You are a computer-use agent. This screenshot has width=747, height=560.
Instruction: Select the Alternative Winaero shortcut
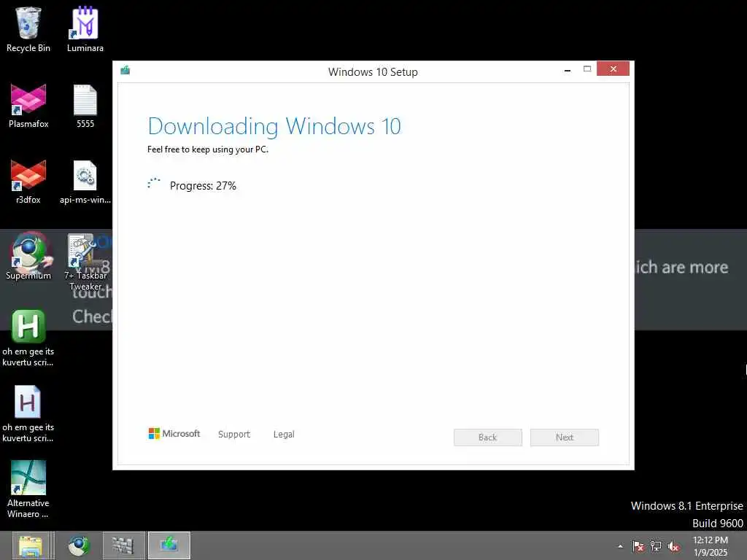(28, 489)
